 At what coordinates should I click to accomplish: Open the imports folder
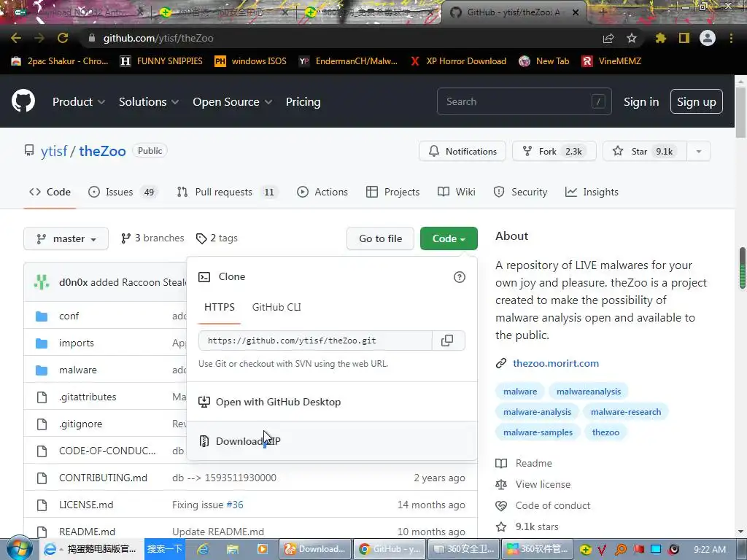tap(76, 343)
